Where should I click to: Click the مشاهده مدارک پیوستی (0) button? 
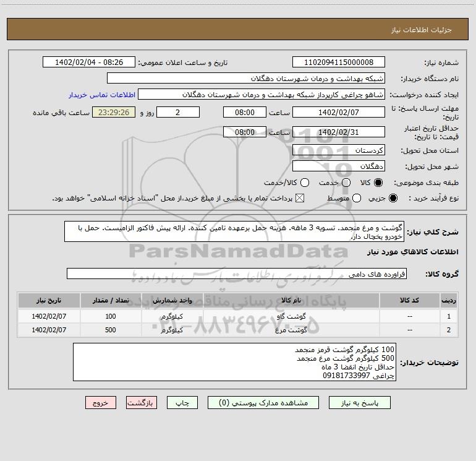click(263, 403)
